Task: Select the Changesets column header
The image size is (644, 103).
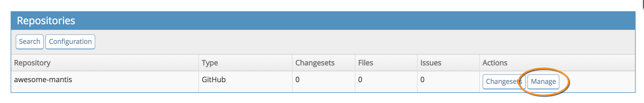Action: (x=315, y=63)
